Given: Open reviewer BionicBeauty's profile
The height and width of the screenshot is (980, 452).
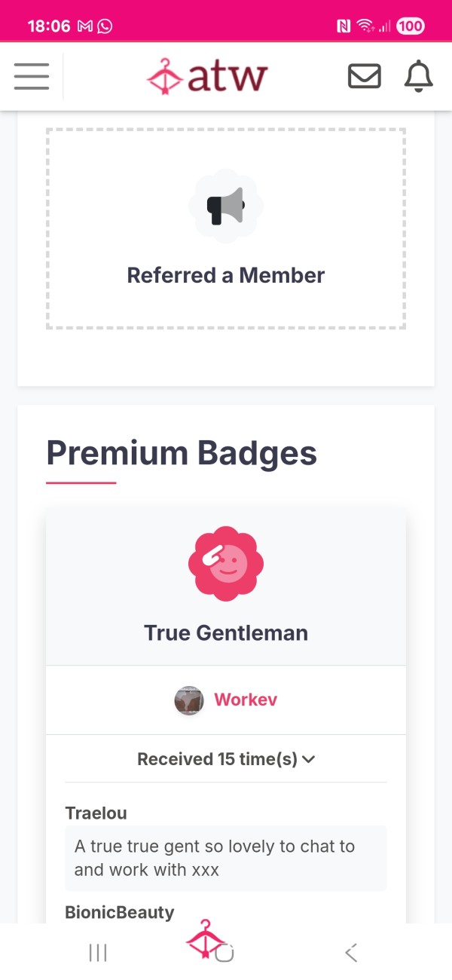Looking at the screenshot, I should (x=119, y=912).
